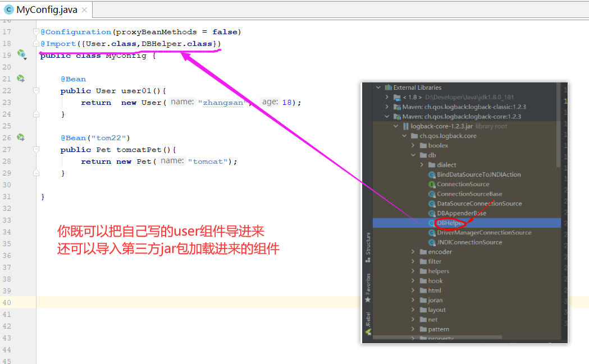Click the bean gutter icon beside user01 method

[20, 79]
